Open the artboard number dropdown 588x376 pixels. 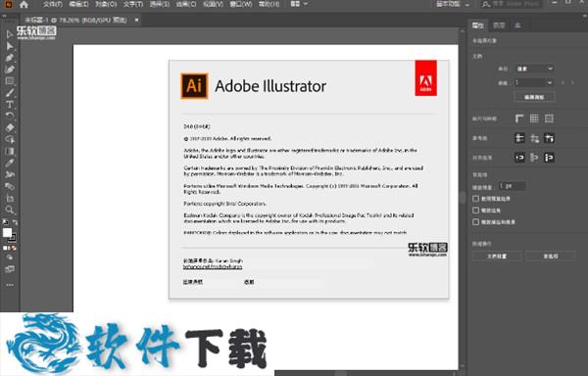[x=534, y=82]
